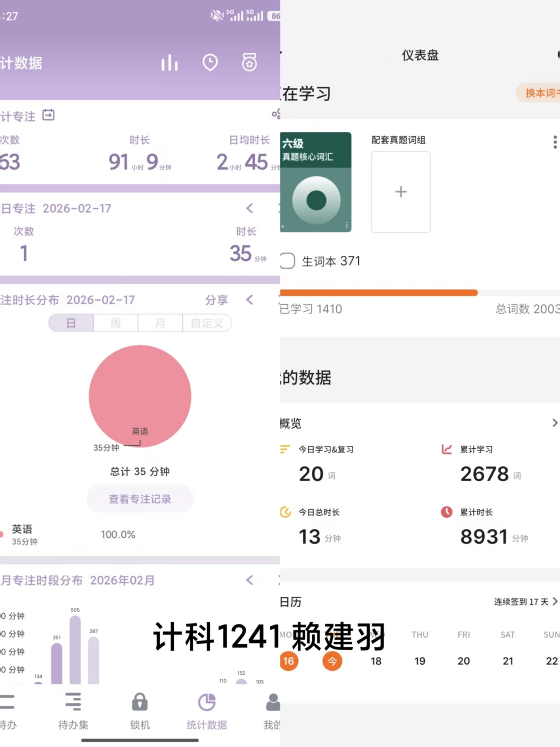Go to previous month of 2026年02月
This screenshot has height=747, width=560.
tap(250, 580)
